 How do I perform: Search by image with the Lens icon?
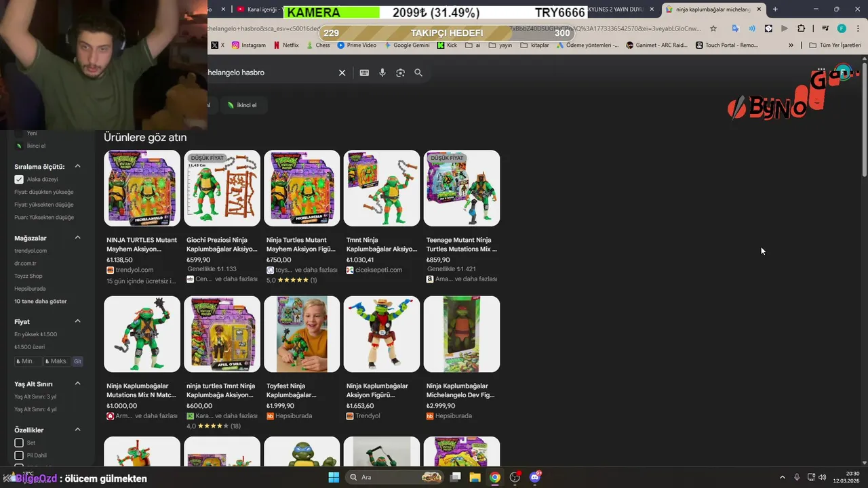[x=400, y=73]
